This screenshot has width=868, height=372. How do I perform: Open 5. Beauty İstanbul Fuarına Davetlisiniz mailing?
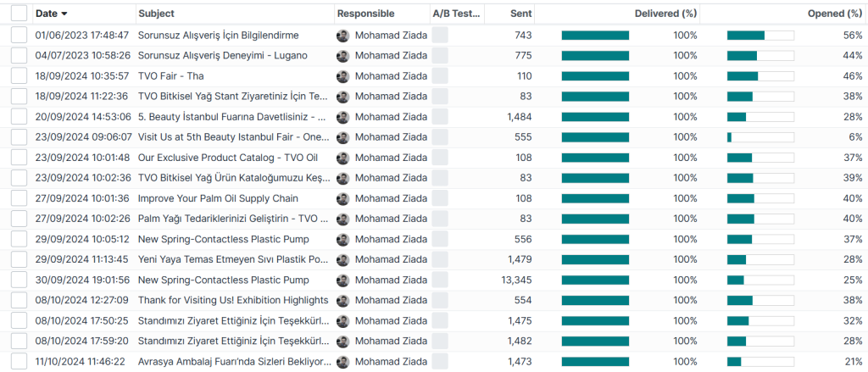[232, 117]
